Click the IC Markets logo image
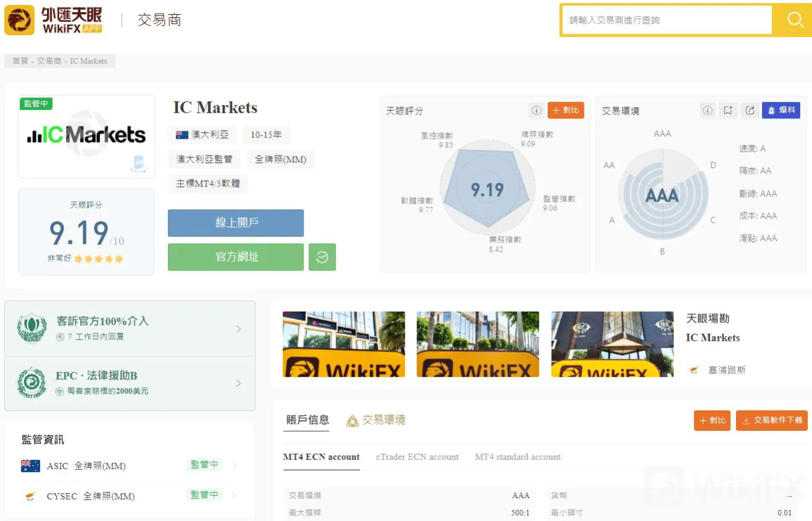This screenshot has width=812, height=521. point(86,136)
